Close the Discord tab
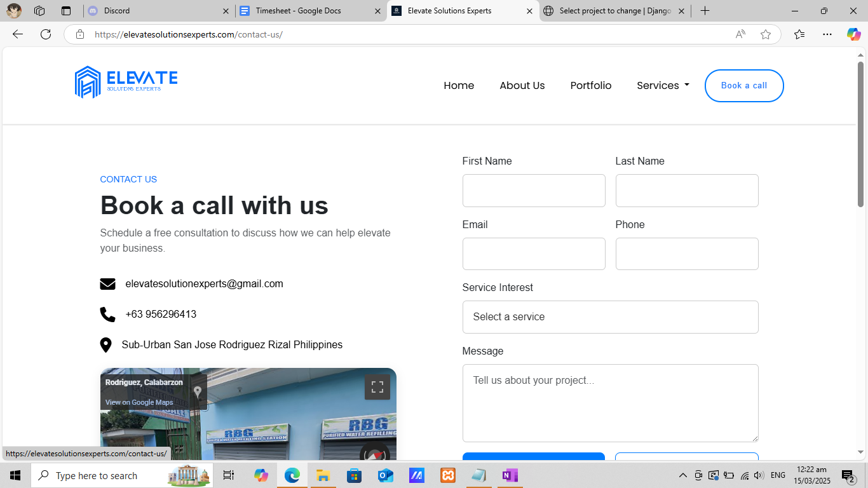 click(x=226, y=11)
